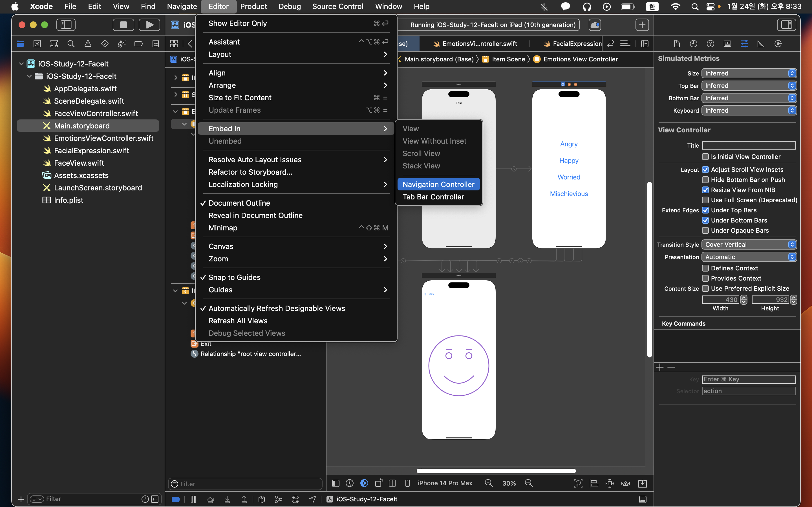Click the zoom in magnifier on canvas bar
This screenshot has width=812, height=507.
click(x=529, y=483)
